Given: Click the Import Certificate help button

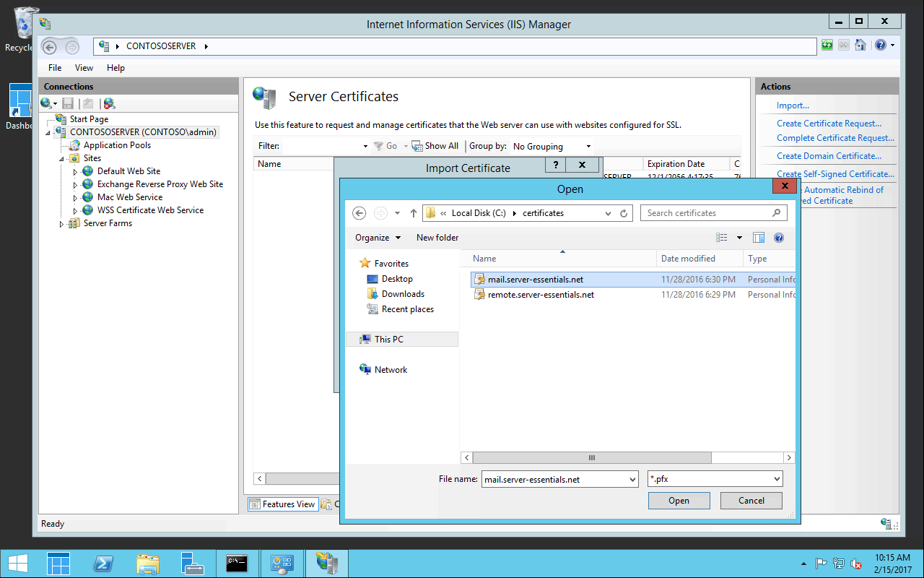Looking at the screenshot, I should [555, 165].
